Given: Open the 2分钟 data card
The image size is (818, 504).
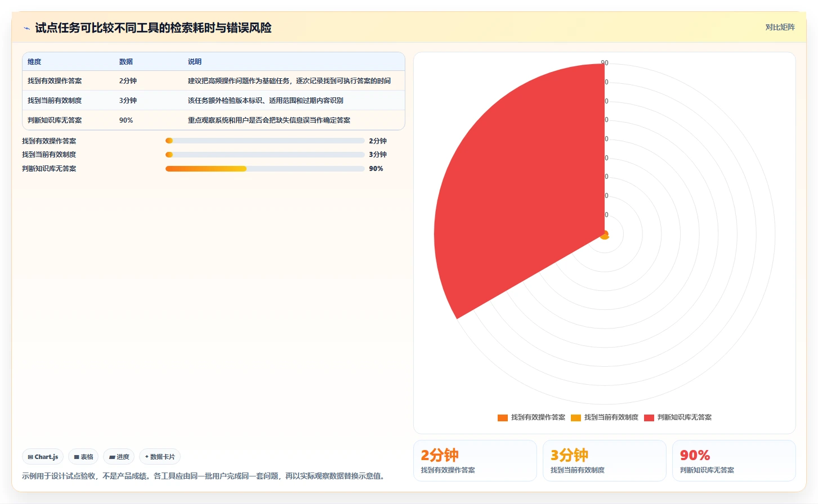Looking at the screenshot, I should (475, 461).
